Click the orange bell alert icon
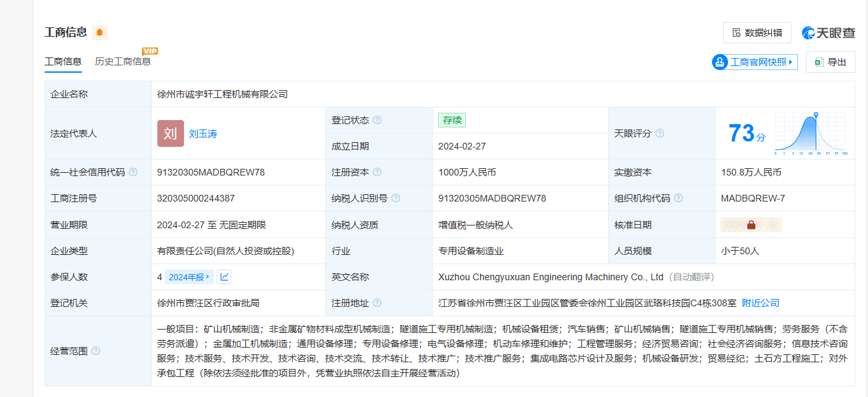868x397 pixels. click(x=100, y=33)
